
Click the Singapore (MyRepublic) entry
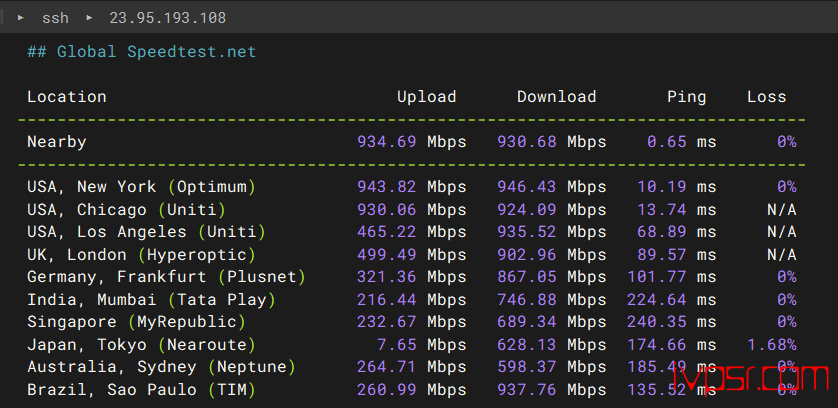click(136, 322)
